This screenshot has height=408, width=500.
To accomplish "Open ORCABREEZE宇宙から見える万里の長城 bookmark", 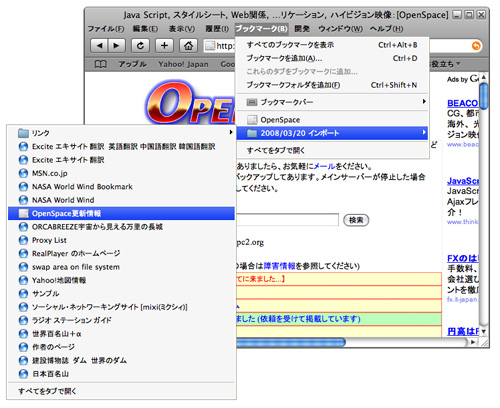I will coord(121,227).
